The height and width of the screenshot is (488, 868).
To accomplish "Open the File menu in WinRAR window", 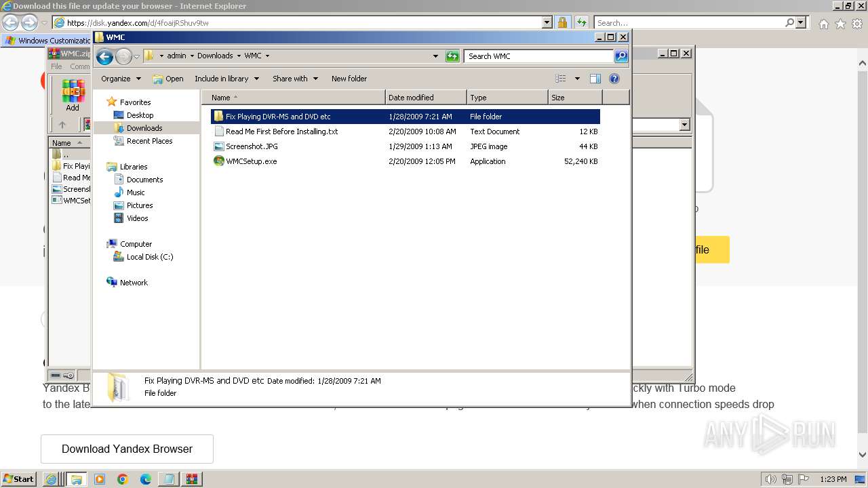I will [x=56, y=66].
